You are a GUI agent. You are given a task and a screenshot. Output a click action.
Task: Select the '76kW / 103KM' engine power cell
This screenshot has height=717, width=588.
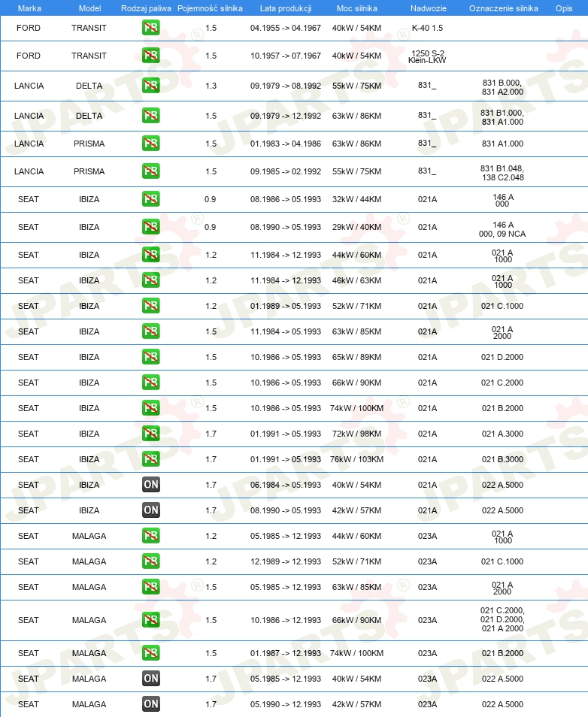click(x=357, y=459)
